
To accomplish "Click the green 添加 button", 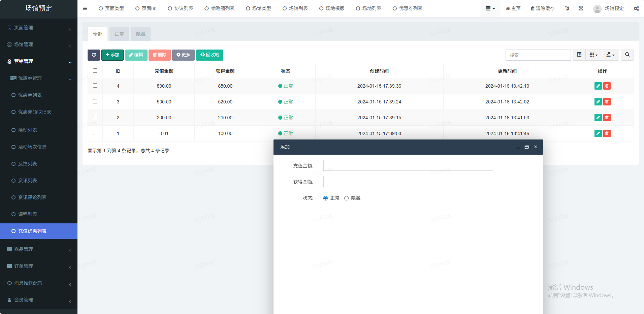I will pos(112,55).
